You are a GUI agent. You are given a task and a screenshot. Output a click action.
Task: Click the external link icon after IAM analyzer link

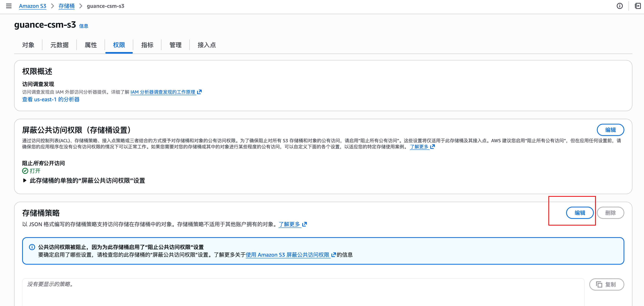pos(199,92)
